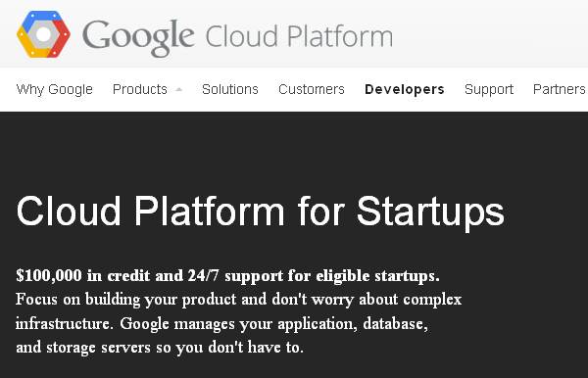Click the white center of the hexagon logo

point(43,34)
